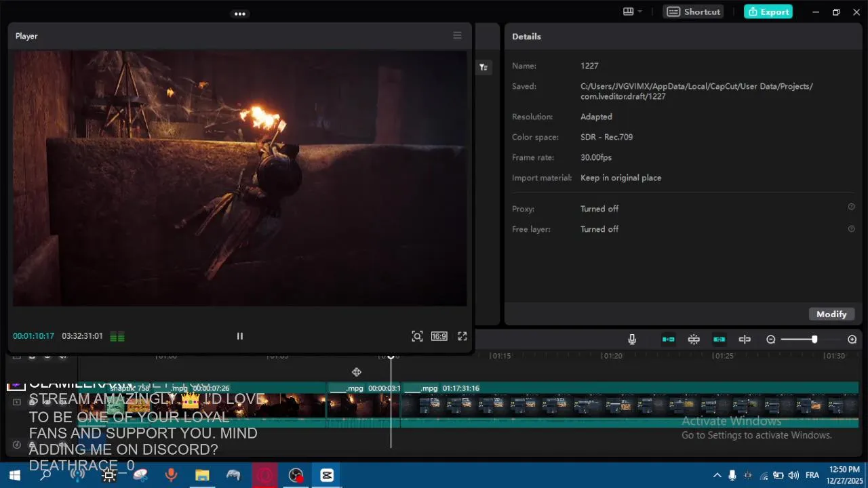This screenshot has width=868, height=488.
Task: Open the 16:9 aspect ratio selector
Action: (x=439, y=336)
